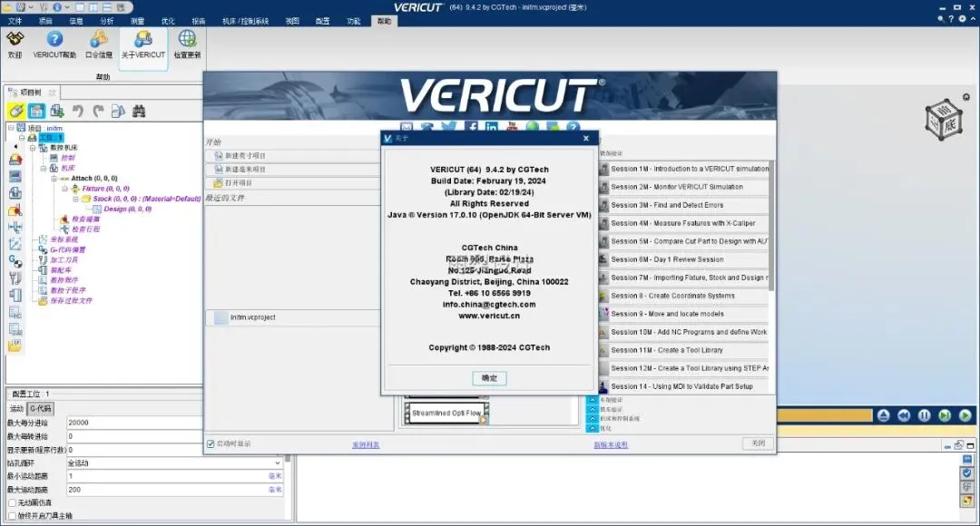The width and height of the screenshot is (980, 526).
Task: Click the document-arrow icon beside the binoculars
Action: point(118,112)
